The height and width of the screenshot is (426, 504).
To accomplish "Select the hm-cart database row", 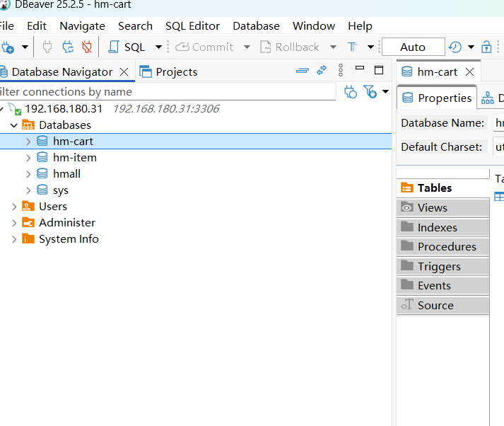I will [196, 142].
